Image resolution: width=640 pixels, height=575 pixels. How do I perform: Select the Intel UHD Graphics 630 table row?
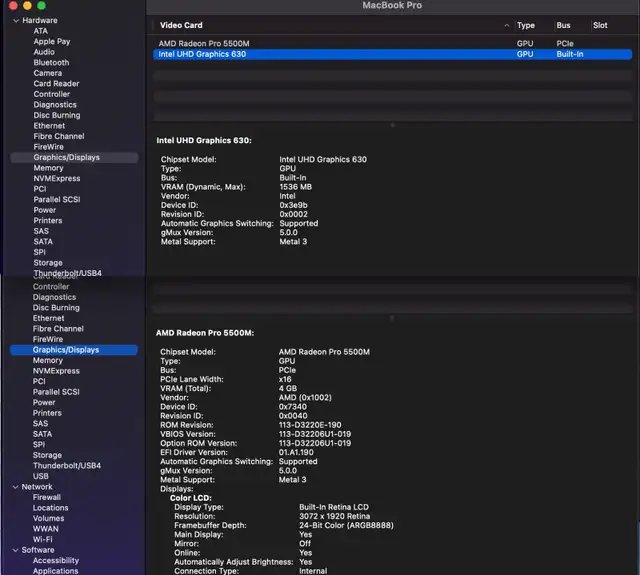click(x=392, y=54)
